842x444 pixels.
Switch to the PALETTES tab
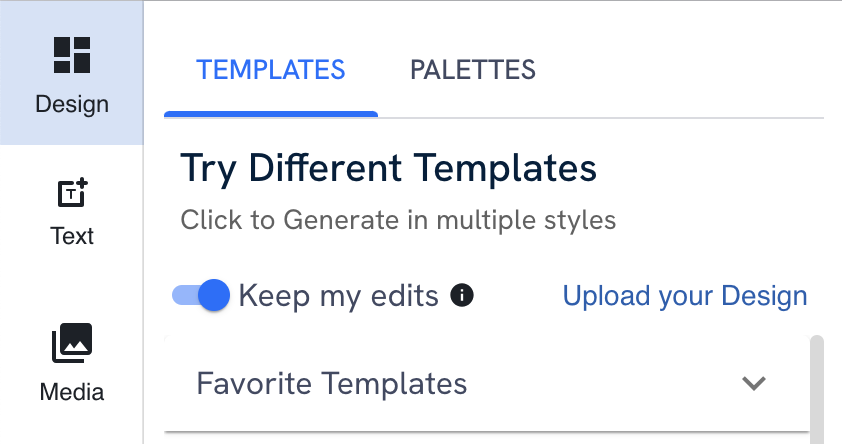473,70
